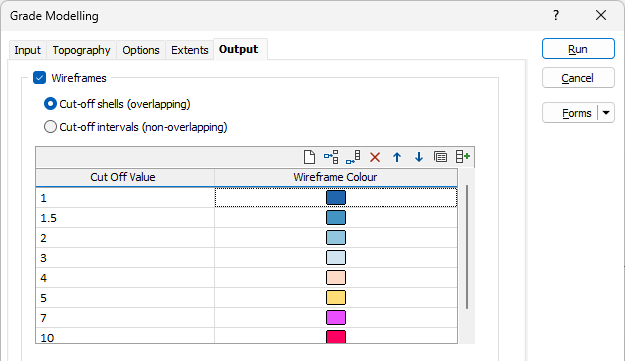Expand the Forms dropdown arrow
Image resolution: width=625 pixels, height=361 pixels.
tap(606, 113)
